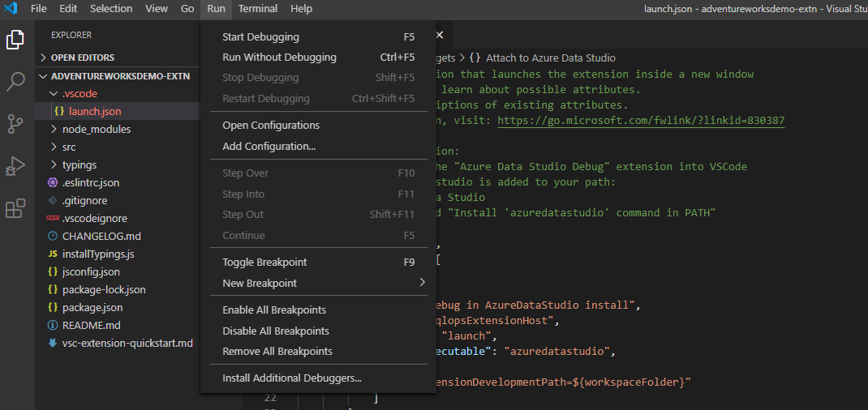Open installTypings.js file

point(98,254)
